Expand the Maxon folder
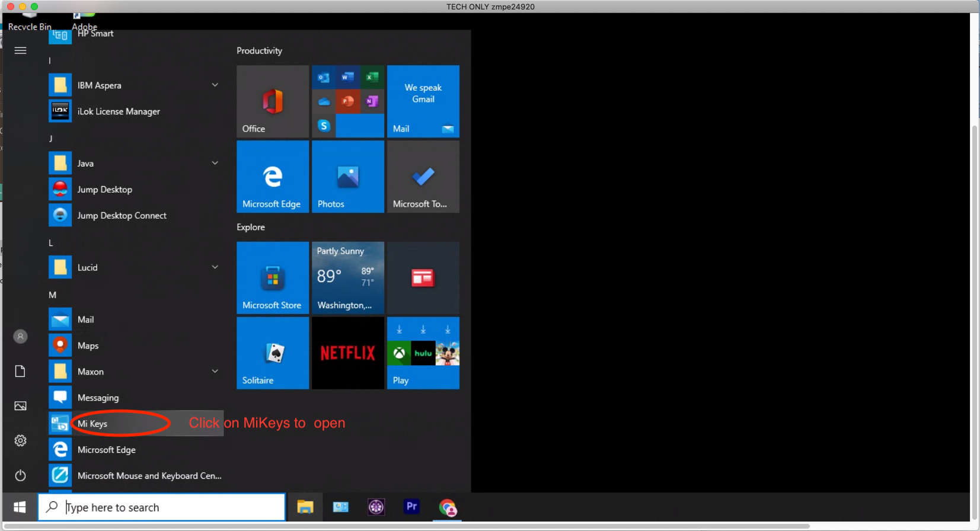980x531 pixels. (x=136, y=372)
